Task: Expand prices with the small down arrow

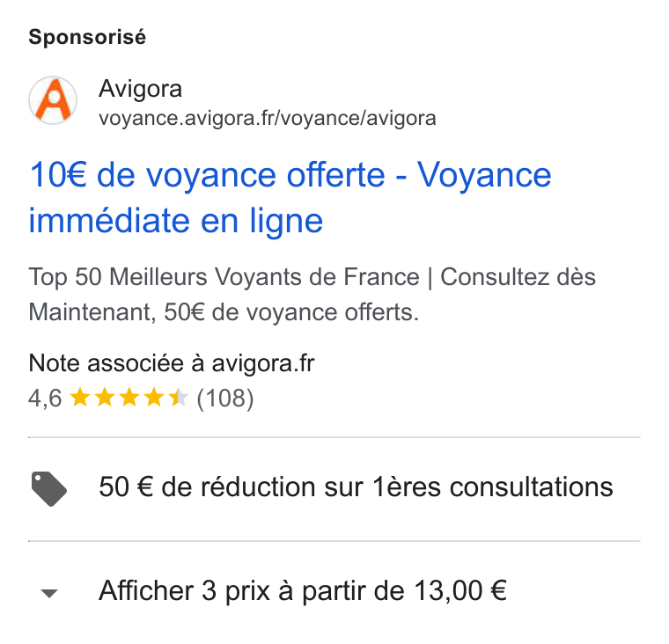Action: pyautogui.click(x=49, y=593)
